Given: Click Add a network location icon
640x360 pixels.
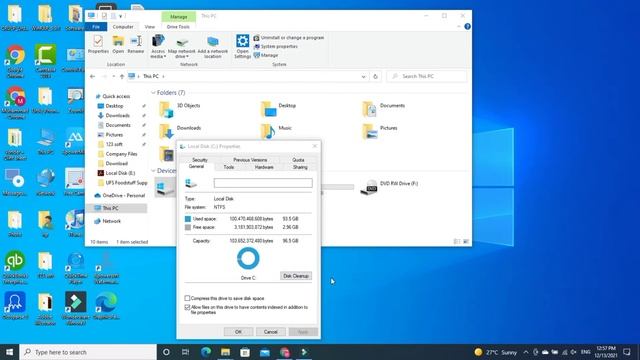Looking at the screenshot, I should pos(213,47).
